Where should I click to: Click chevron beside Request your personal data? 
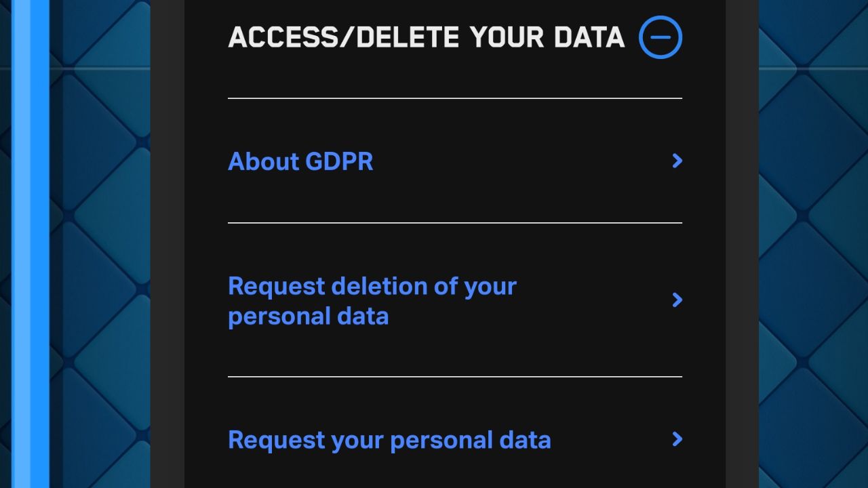tap(677, 439)
